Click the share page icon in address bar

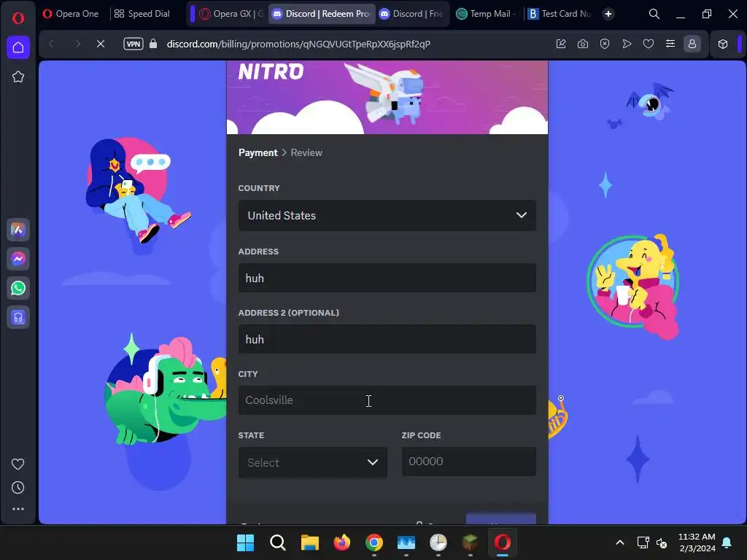click(561, 44)
